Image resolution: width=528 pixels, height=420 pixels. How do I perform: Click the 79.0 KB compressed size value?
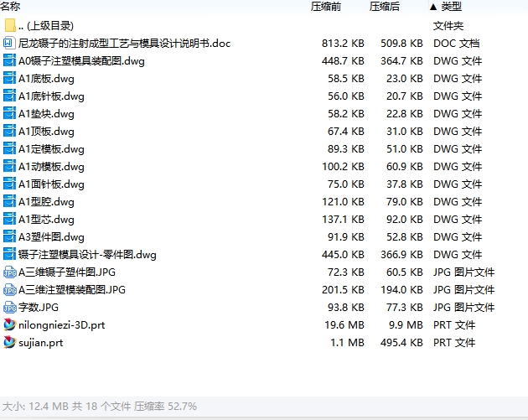coord(405,202)
